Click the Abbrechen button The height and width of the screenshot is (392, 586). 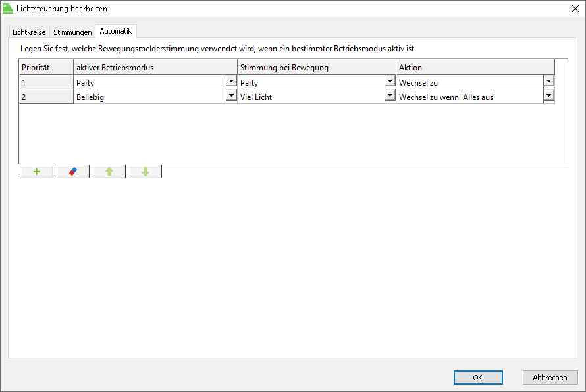tap(550, 378)
